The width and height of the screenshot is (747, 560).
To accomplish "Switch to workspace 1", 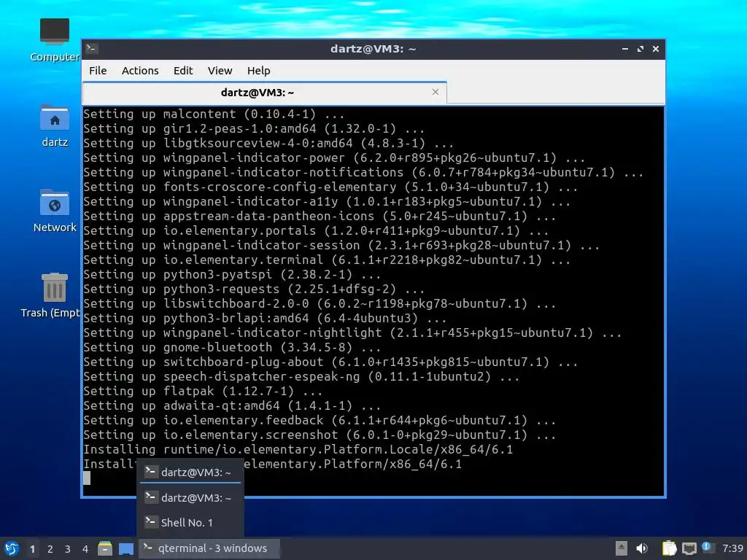I will [32, 549].
